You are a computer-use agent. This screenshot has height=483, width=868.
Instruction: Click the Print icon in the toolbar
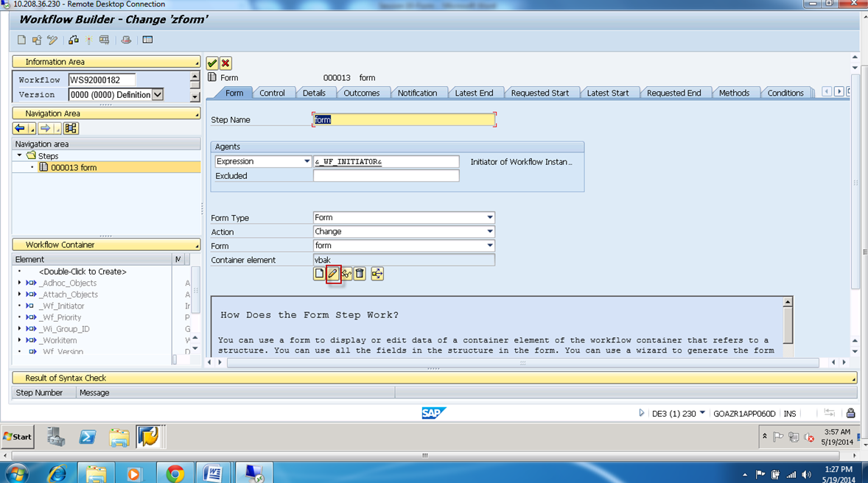coord(104,39)
